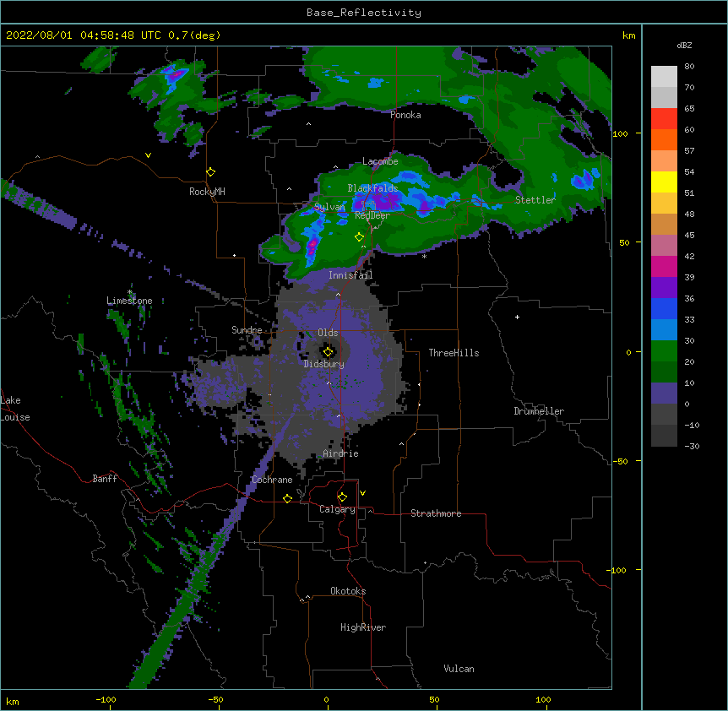Click the Airdrie city label

click(x=341, y=453)
